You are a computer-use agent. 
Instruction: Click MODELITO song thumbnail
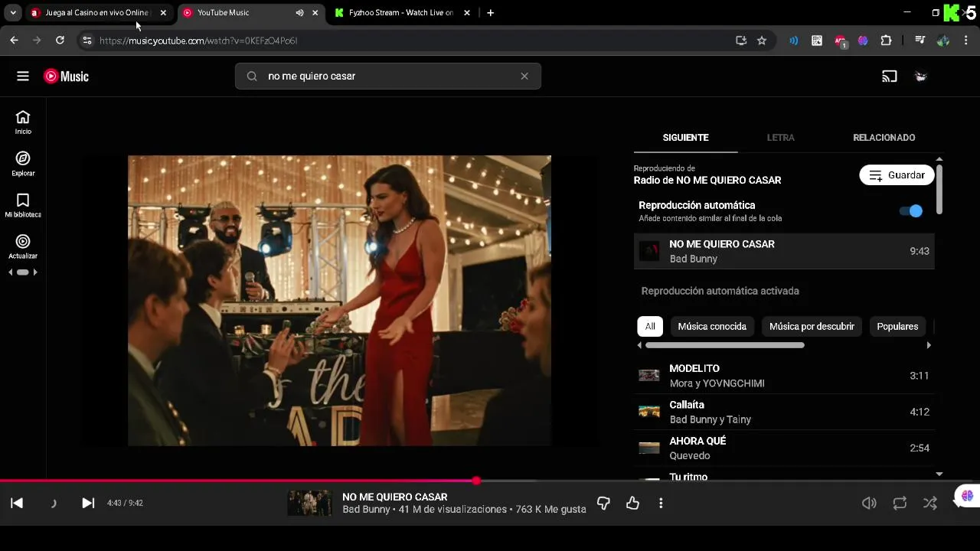point(649,376)
